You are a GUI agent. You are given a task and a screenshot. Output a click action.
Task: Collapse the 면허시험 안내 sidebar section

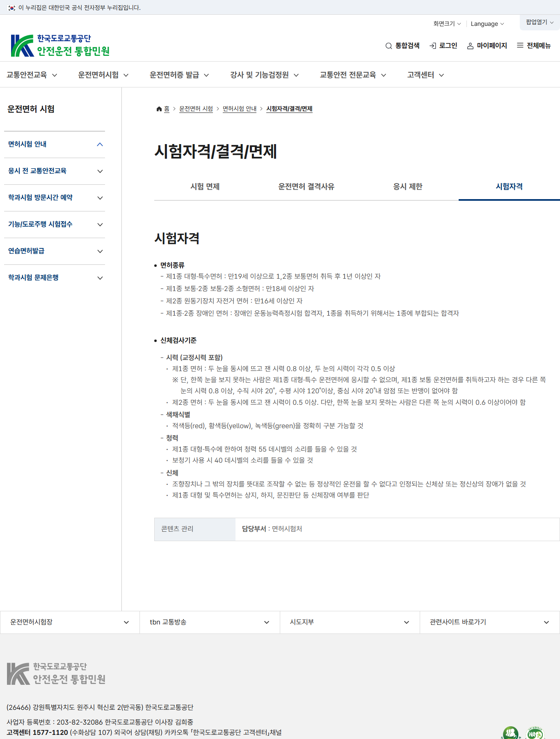click(55, 145)
